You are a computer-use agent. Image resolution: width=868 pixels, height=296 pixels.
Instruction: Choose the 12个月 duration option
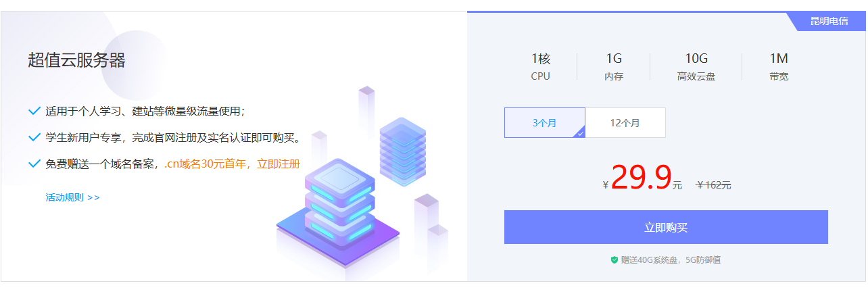tap(625, 123)
